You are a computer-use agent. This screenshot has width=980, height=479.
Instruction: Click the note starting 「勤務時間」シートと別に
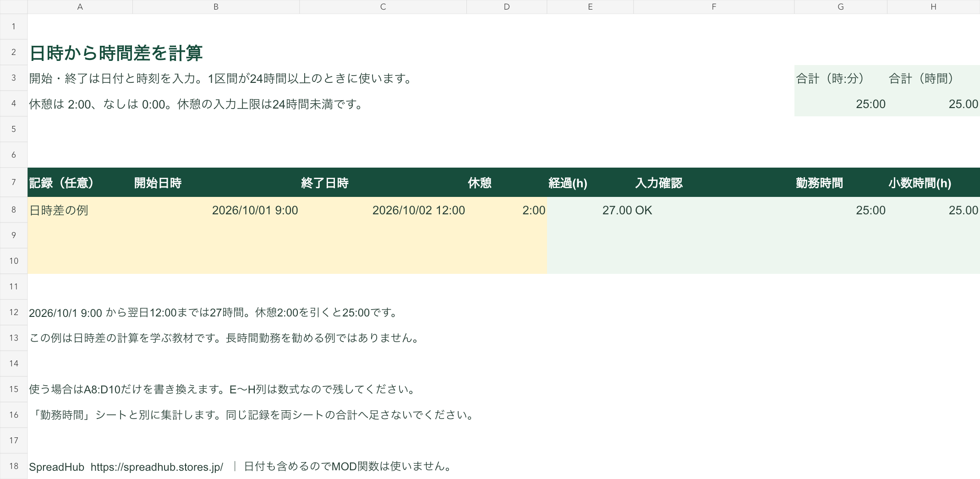252,415
